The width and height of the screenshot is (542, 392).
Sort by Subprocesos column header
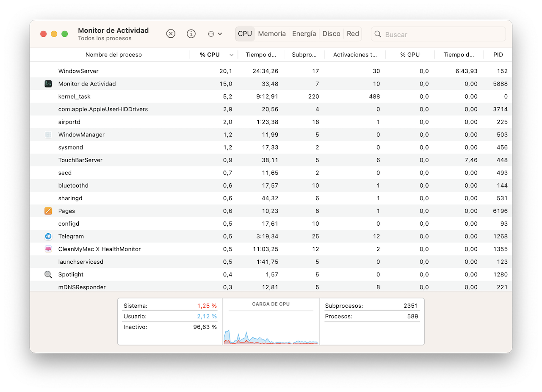click(304, 55)
